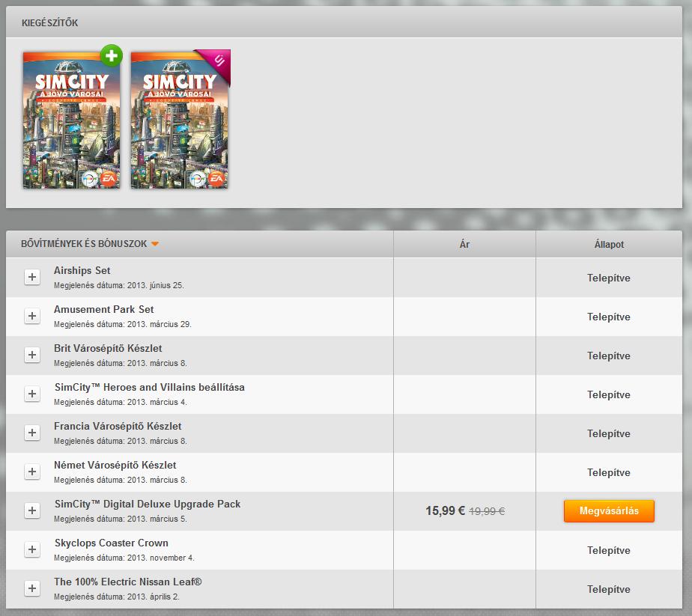Click Bővítmények és Bónuszok heading text

(84, 243)
